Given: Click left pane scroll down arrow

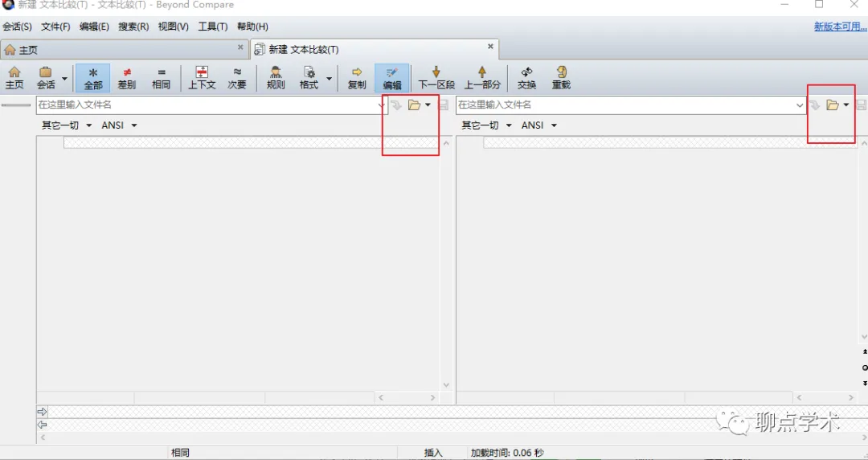Looking at the screenshot, I should tap(446, 384).
